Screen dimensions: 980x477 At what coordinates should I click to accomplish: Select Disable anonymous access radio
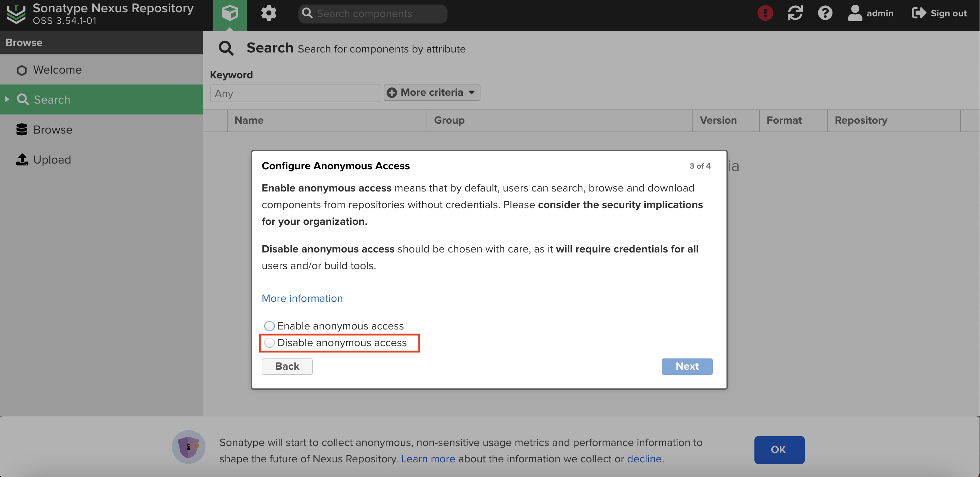(269, 343)
